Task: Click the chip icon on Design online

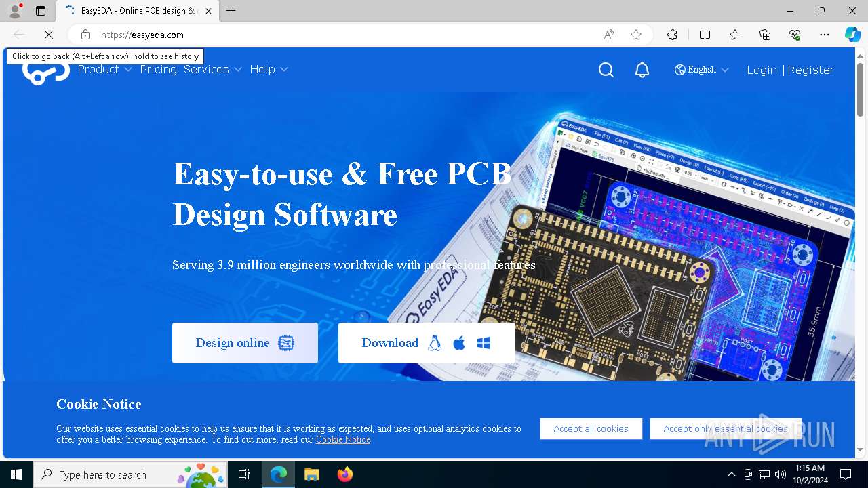Action: pyautogui.click(x=286, y=343)
